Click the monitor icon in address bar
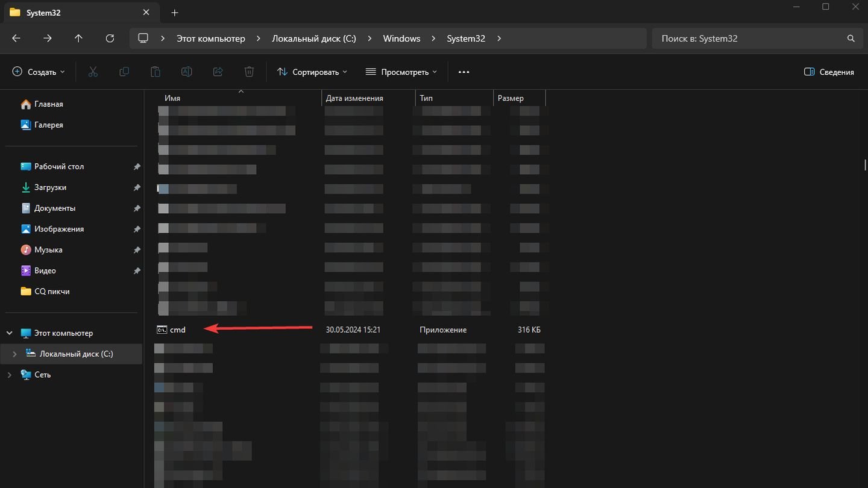The image size is (868, 488). pos(143,38)
